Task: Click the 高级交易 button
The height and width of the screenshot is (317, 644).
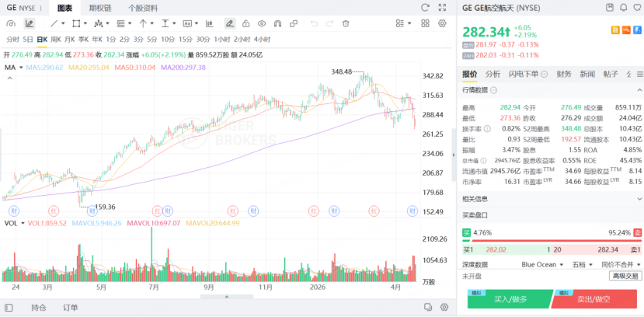Action: pos(625,276)
